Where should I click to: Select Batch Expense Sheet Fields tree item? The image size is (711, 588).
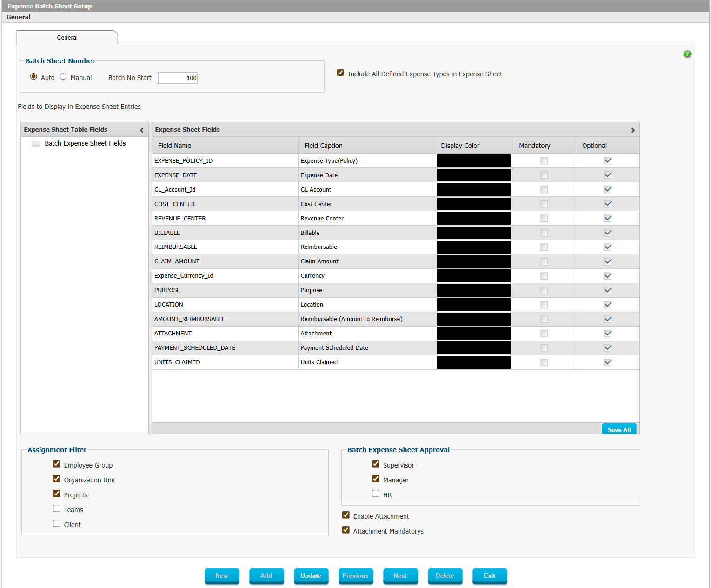(x=85, y=143)
